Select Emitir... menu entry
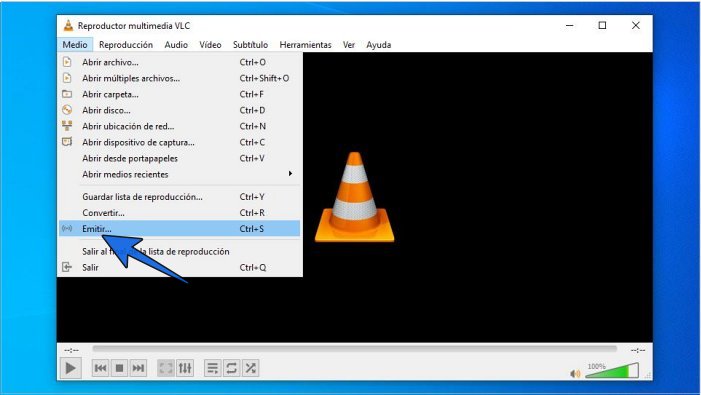701x395 pixels. (x=179, y=229)
